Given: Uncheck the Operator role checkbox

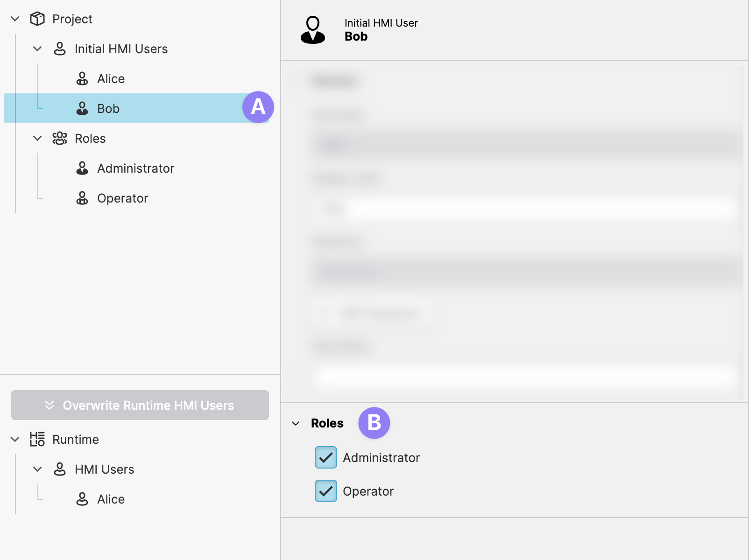Looking at the screenshot, I should (x=326, y=491).
